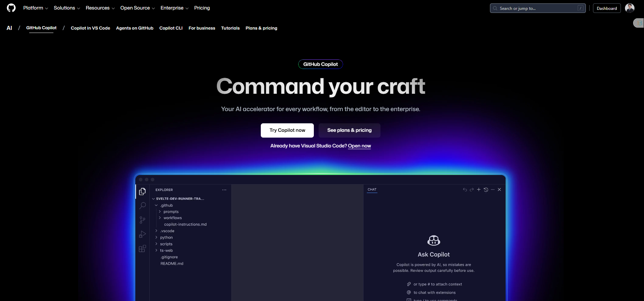Click the EXPLORER panel title

pos(164,190)
